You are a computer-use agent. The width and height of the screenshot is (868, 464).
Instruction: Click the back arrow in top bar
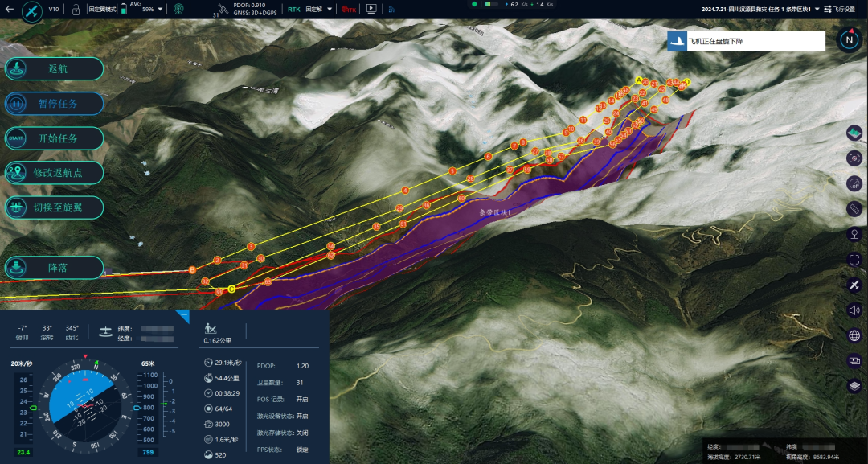8,10
